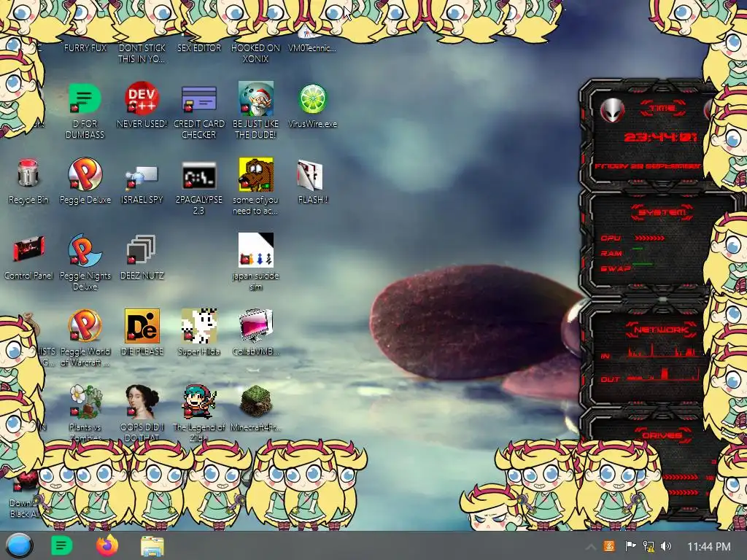Click the network OUT traffic graph

pos(663,375)
